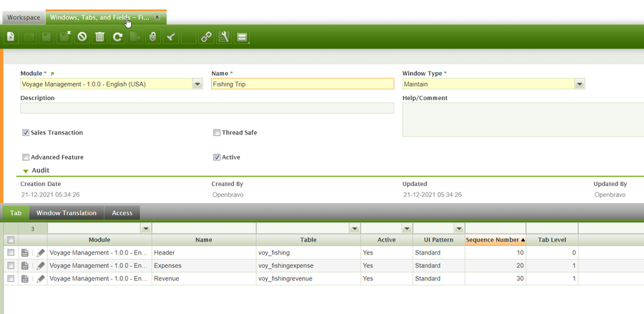Switch to the Window Translation tab
The image size is (644, 314).
[67, 213]
